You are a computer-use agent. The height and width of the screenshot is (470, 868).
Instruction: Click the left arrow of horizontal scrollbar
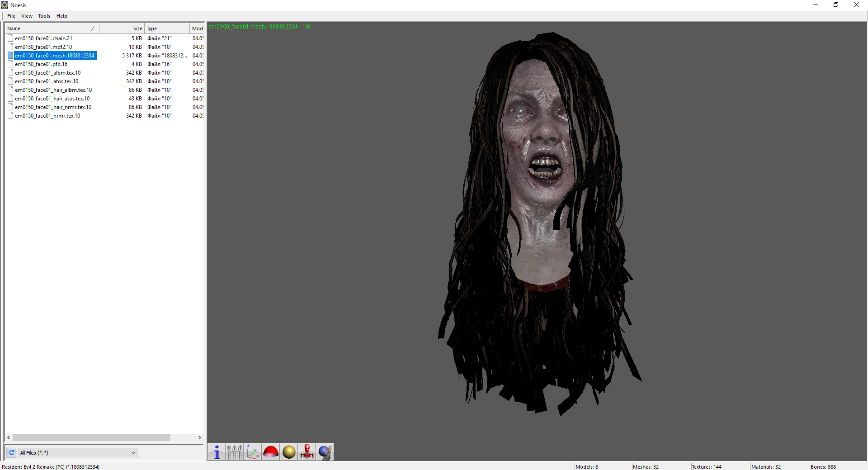click(9, 438)
